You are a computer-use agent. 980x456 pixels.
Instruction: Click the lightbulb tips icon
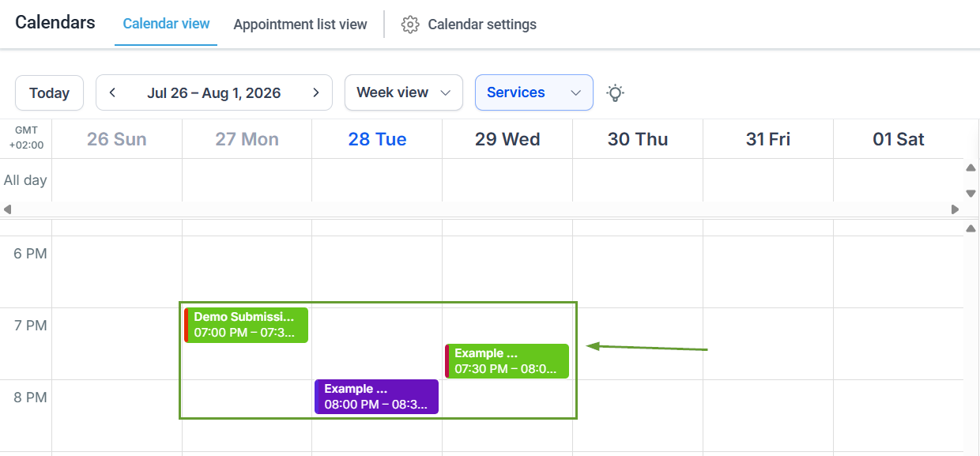tap(615, 92)
